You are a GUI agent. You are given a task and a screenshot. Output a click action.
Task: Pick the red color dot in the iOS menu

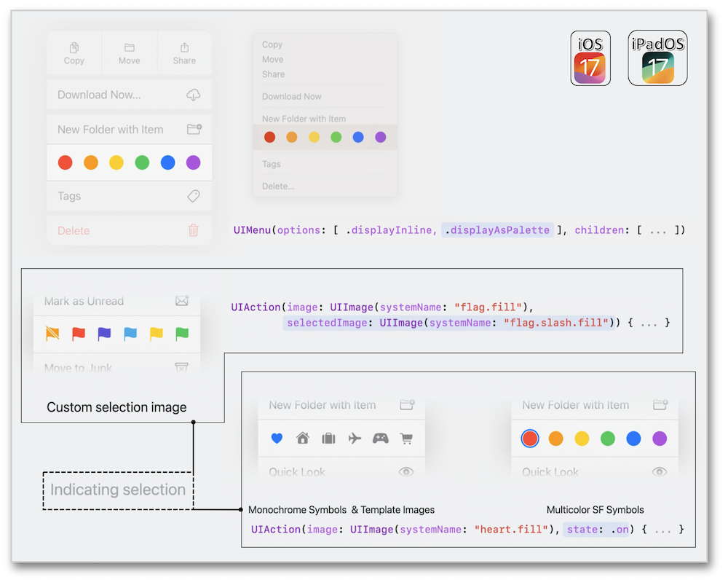pyautogui.click(x=65, y=162)
